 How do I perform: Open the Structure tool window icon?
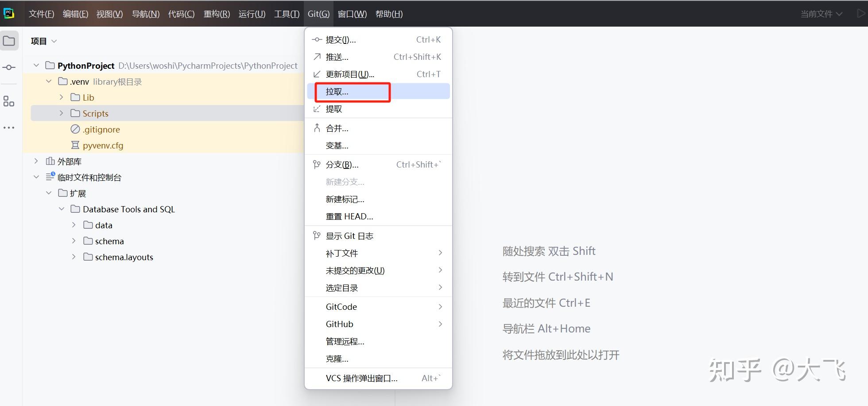(9, 101)
